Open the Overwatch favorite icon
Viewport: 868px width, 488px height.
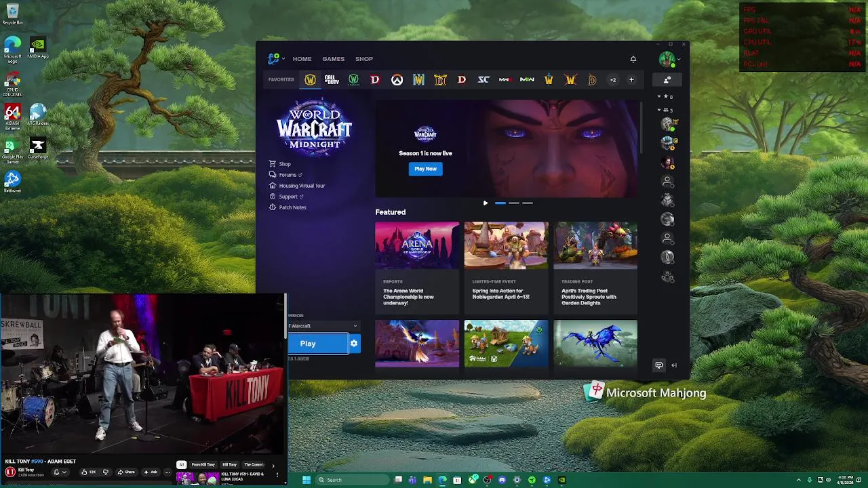click(x=397, y=80)
